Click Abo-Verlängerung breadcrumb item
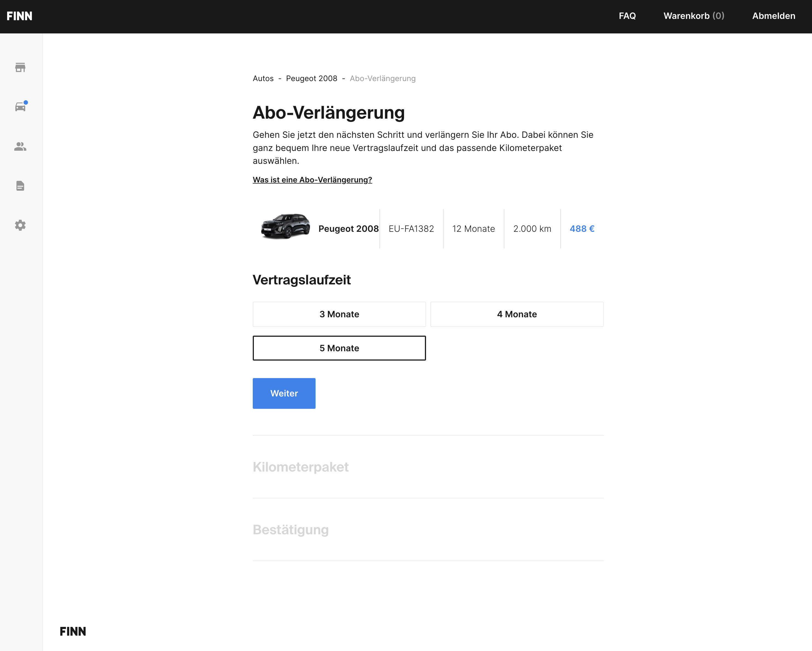 coord(383,78)
